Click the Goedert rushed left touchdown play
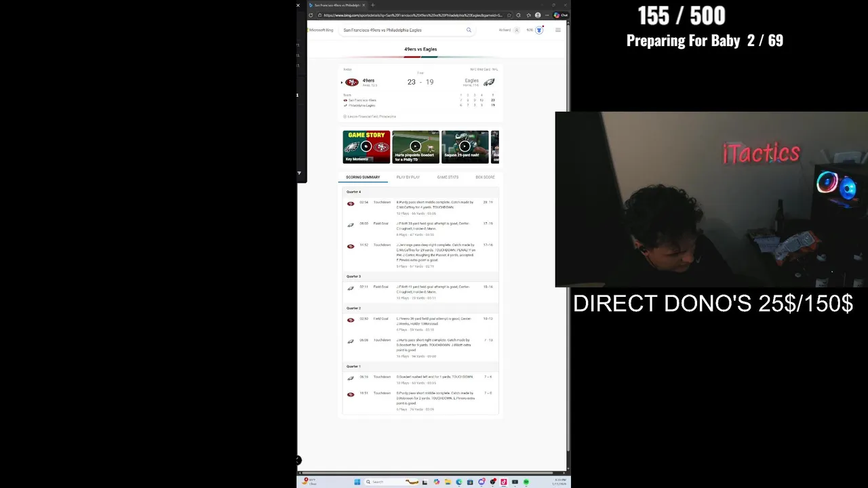 pos(420,380)
